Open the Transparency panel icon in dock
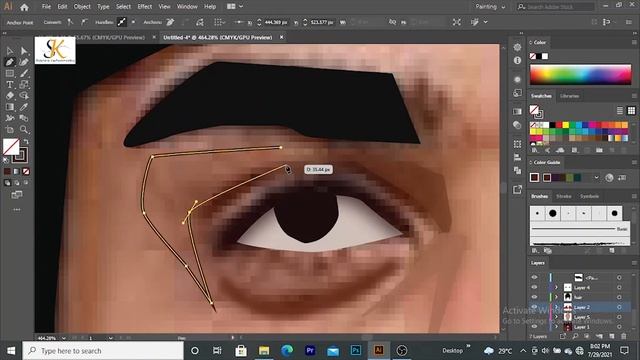Image resolution: width=640 pixels, height=360 pixels. coord(517,125)
